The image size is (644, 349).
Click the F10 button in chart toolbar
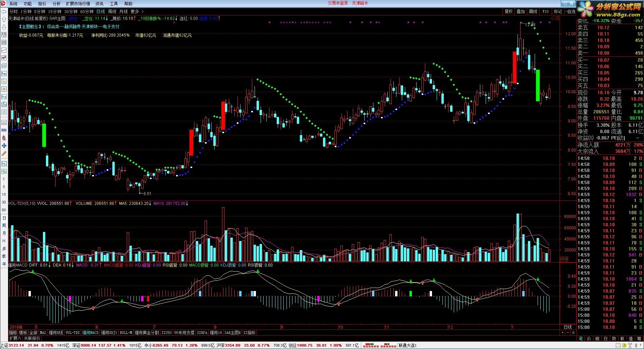[x=545, y=11]
